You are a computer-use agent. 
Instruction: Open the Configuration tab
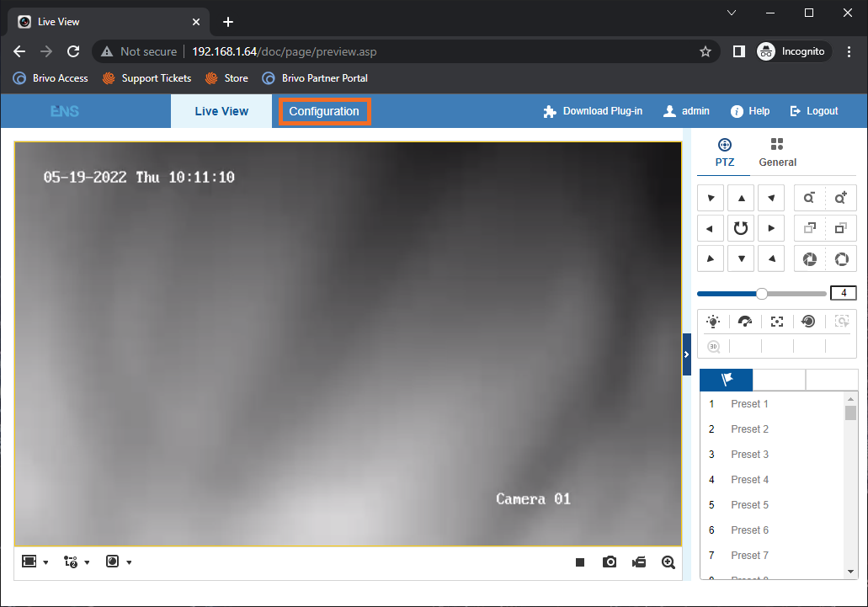(324, 111)
